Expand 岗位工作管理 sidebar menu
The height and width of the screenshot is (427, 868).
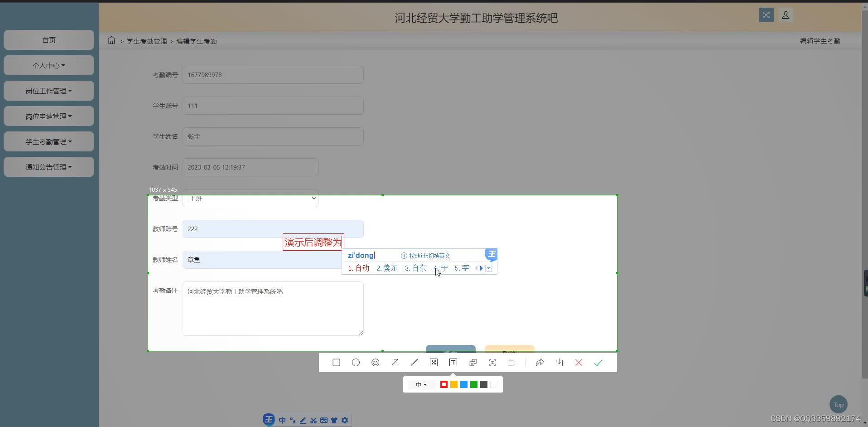click(x=49, y=91)
